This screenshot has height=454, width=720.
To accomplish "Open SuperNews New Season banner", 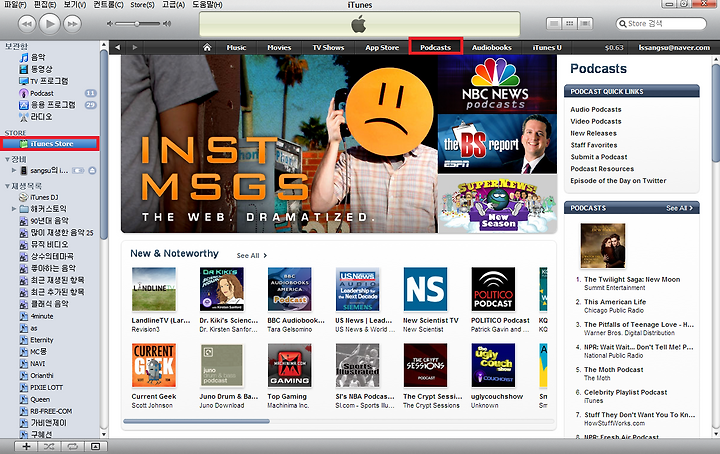I will [x=497, y=204].
